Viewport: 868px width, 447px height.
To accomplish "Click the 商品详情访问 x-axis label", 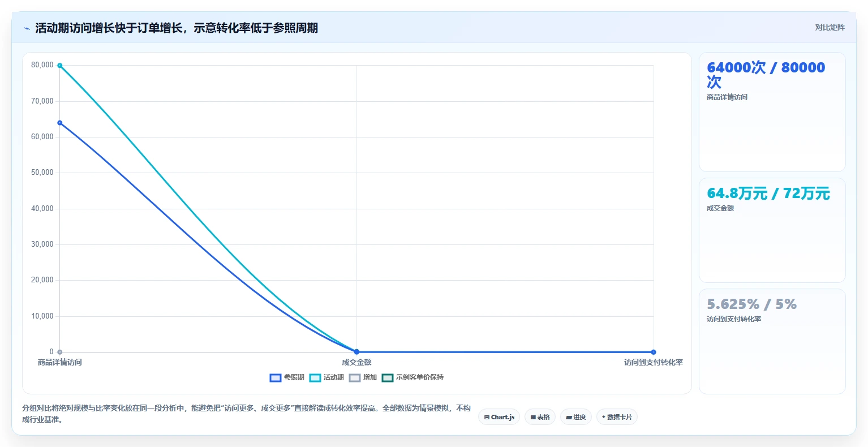I will click(60, 362).
